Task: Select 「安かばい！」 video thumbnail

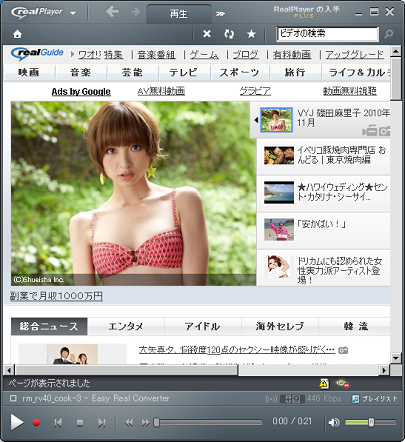Action: (279, 229)
